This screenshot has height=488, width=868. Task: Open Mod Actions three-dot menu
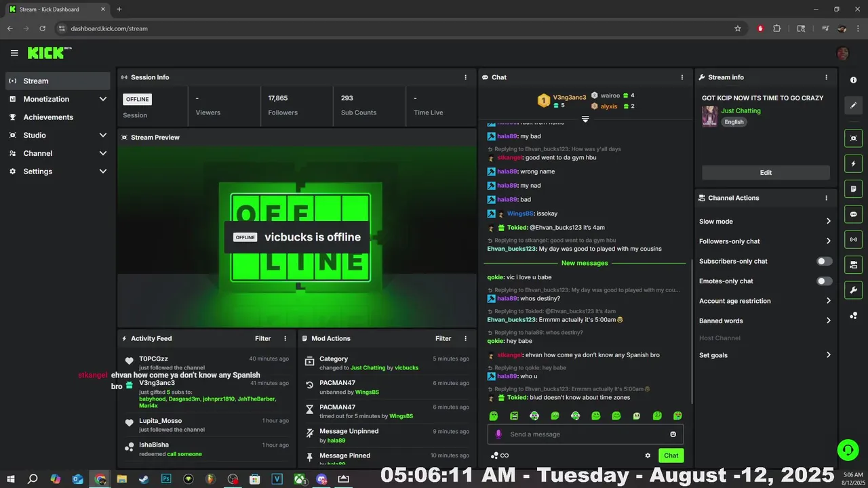[x=465, y=338]
